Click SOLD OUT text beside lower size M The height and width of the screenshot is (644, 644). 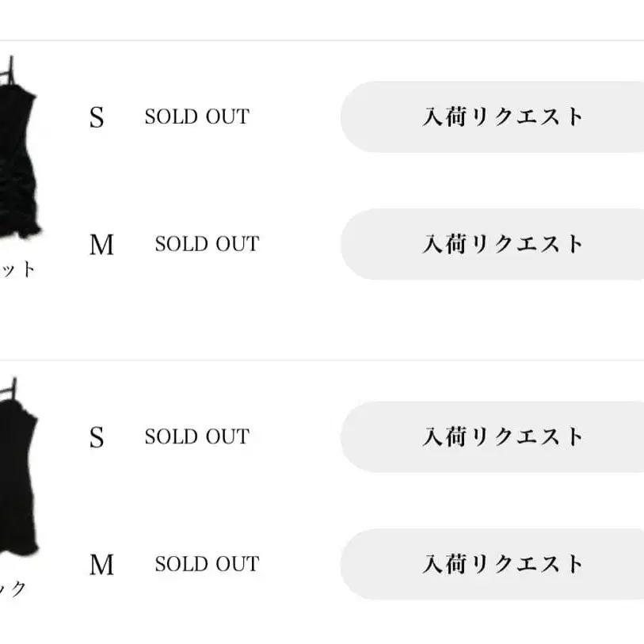(207, 564)
